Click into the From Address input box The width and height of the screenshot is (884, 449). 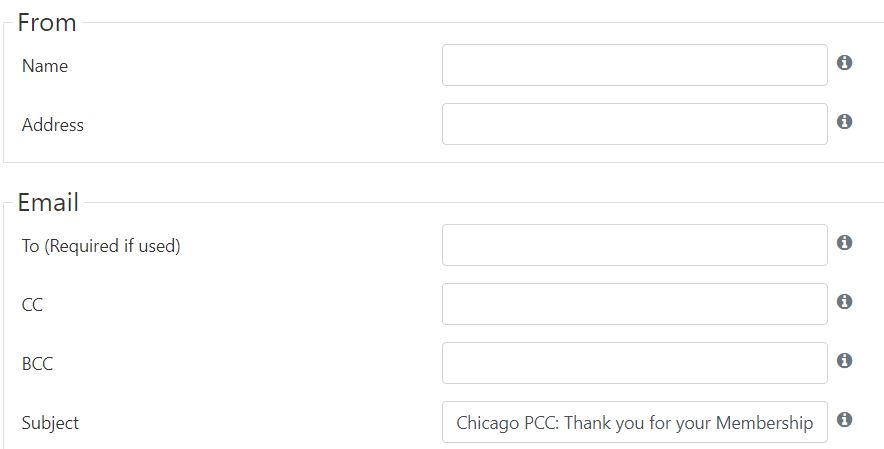pyautogui.click(x=635, y=124)
